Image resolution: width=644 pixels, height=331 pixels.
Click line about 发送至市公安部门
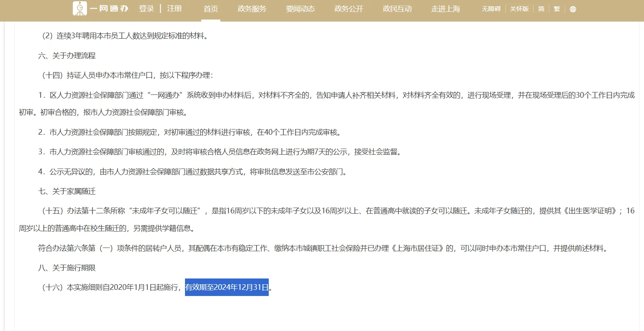point(194,171)
